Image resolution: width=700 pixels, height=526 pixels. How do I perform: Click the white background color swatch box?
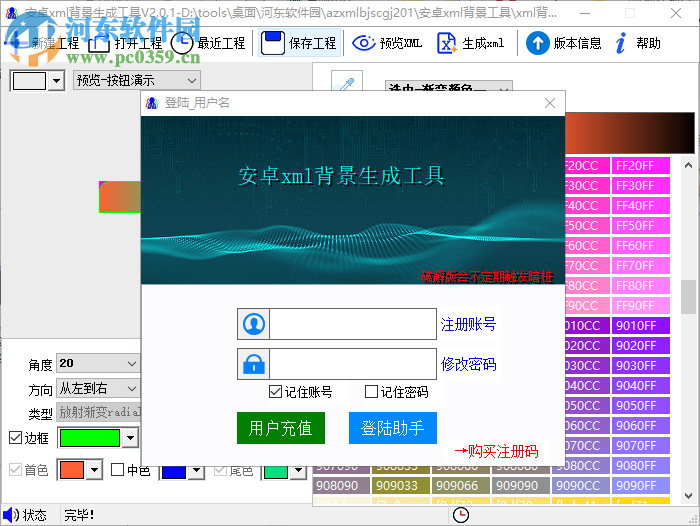click(x=29, y=81)
